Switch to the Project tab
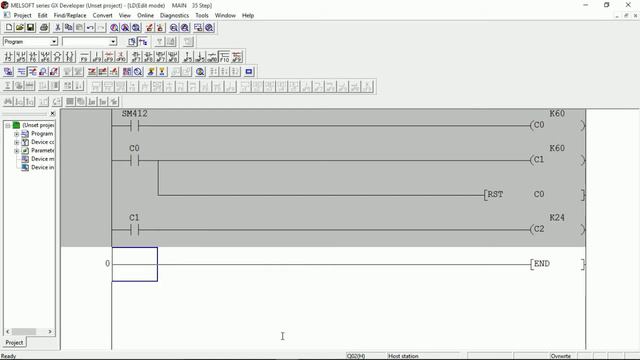640x360 pixels. click(14, 342)
